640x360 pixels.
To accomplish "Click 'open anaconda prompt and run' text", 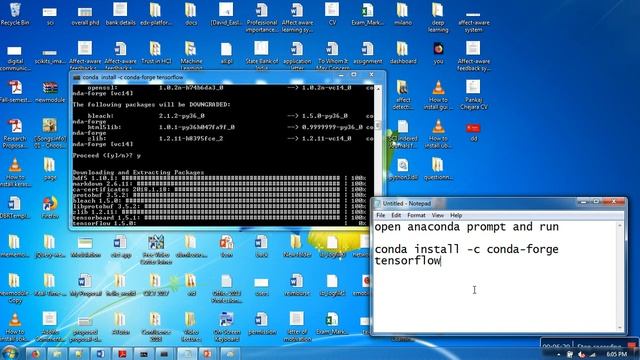I will coord(467,227).
